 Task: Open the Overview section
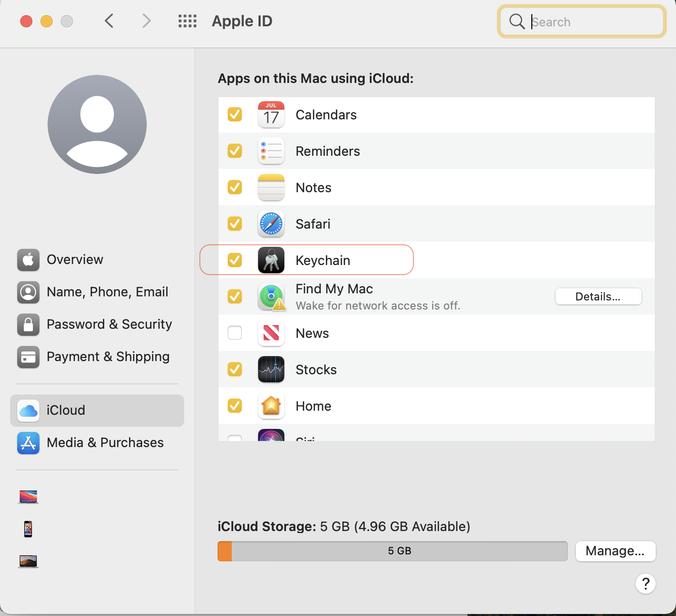pos(97,260)
